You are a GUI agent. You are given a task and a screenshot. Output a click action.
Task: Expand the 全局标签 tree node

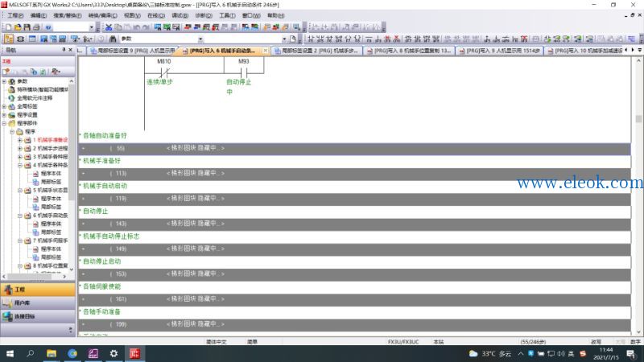[4, 106]
